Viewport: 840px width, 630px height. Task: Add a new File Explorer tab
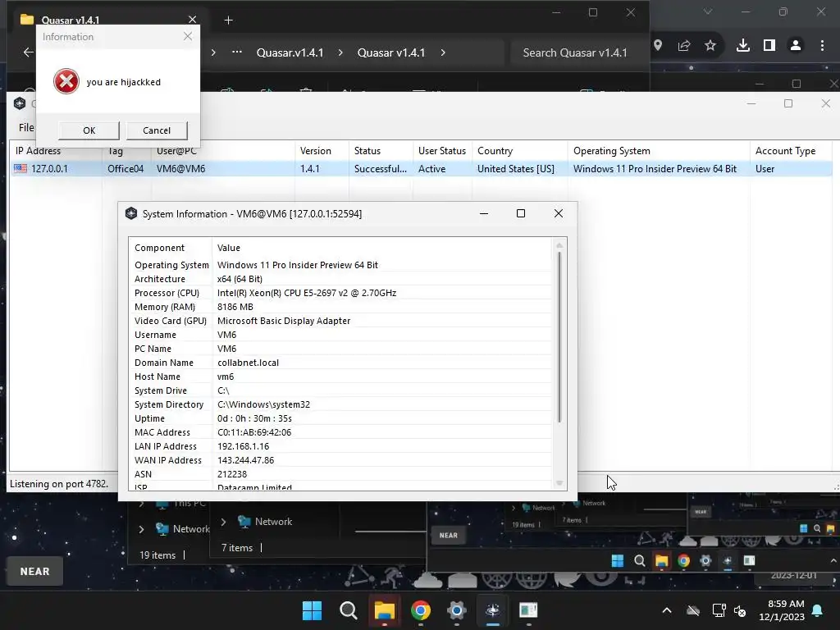[228, 21]
